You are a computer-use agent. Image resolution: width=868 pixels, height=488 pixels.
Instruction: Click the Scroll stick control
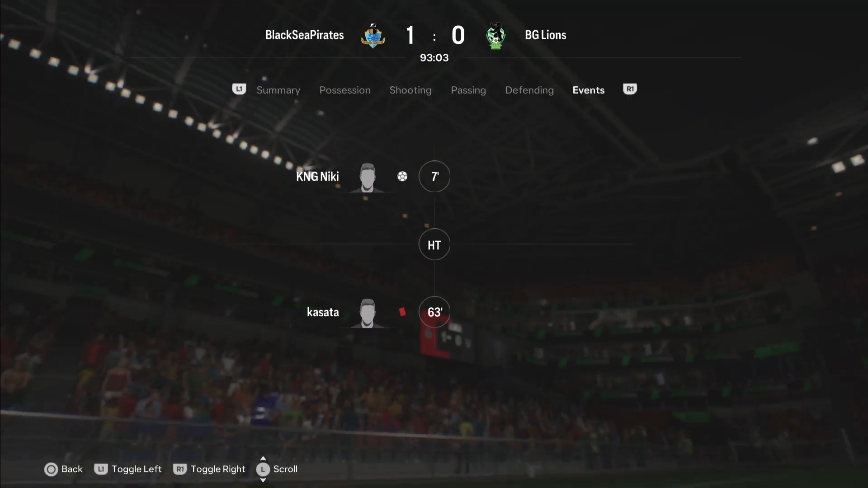(263, 469)
